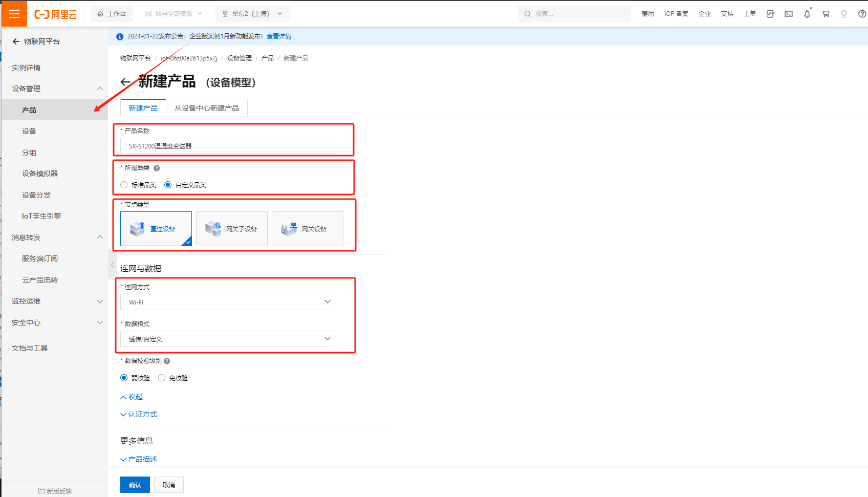Switch to 从设备中心新建产品 tab
This screenshot has width=868, height=497.
pyautogui.click(x=206, y=108)
